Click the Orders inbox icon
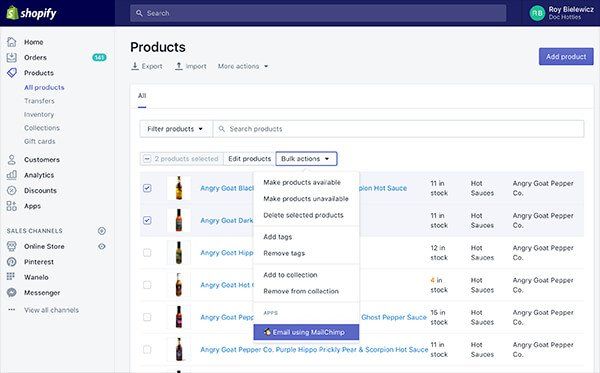This screenshot has width=600, height=373. coord(12,57)
